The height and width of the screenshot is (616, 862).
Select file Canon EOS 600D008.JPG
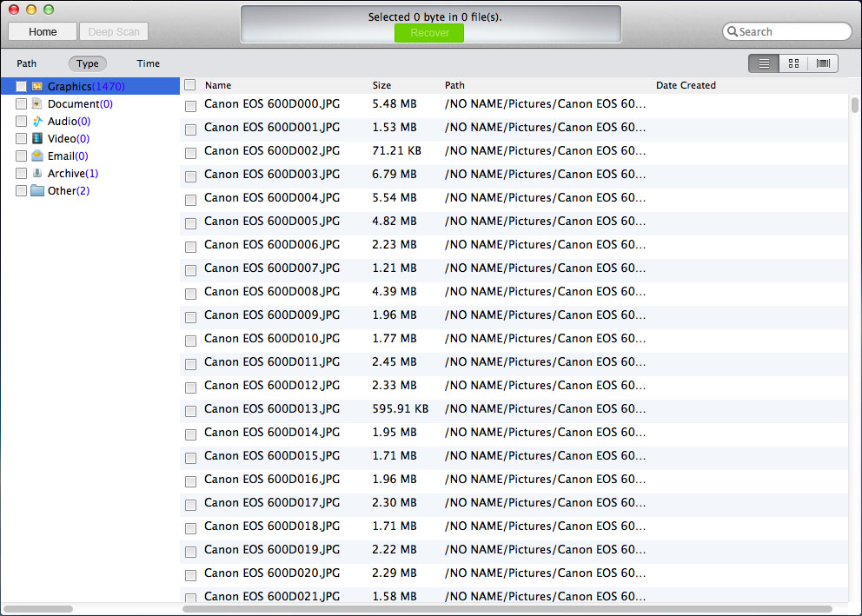[272, 291]
